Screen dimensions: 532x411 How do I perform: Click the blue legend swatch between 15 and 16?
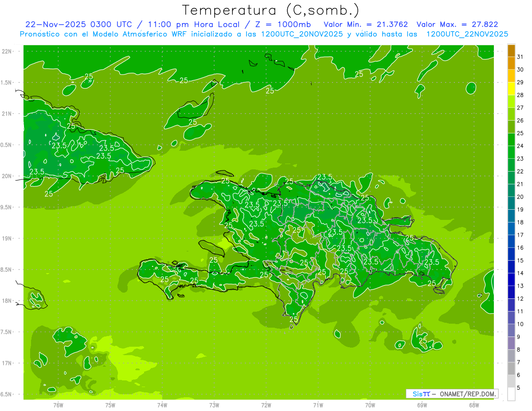pyautogui.click(x=511, y=254)
